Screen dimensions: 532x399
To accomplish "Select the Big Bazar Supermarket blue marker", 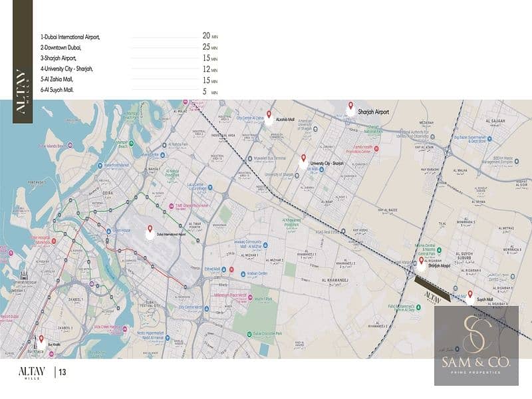I will click(489, 138).
